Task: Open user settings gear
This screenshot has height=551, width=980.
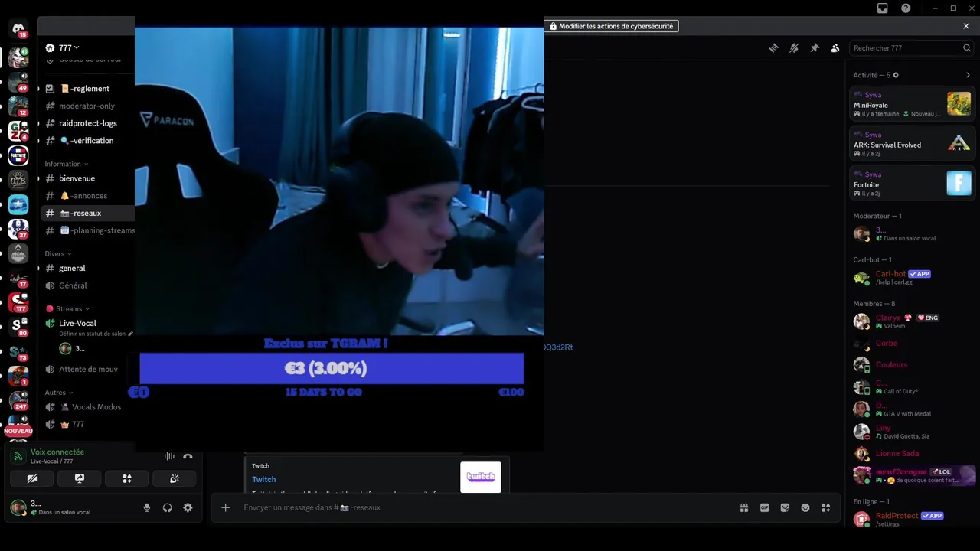Action: click(x=188, y=507)
